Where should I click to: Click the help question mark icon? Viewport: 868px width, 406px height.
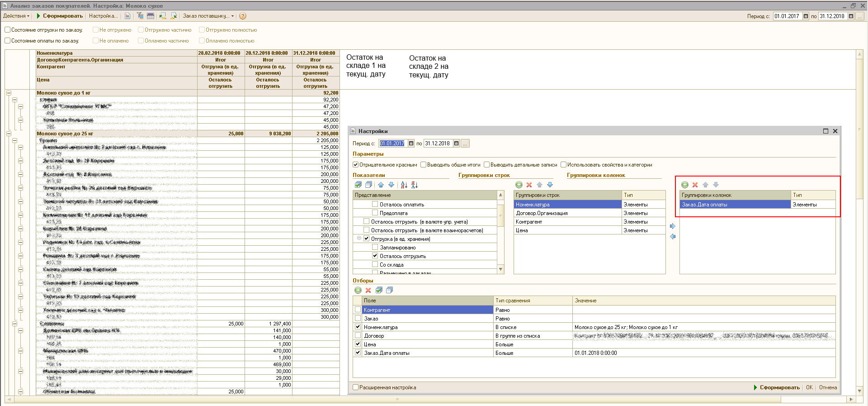point(243,16)
